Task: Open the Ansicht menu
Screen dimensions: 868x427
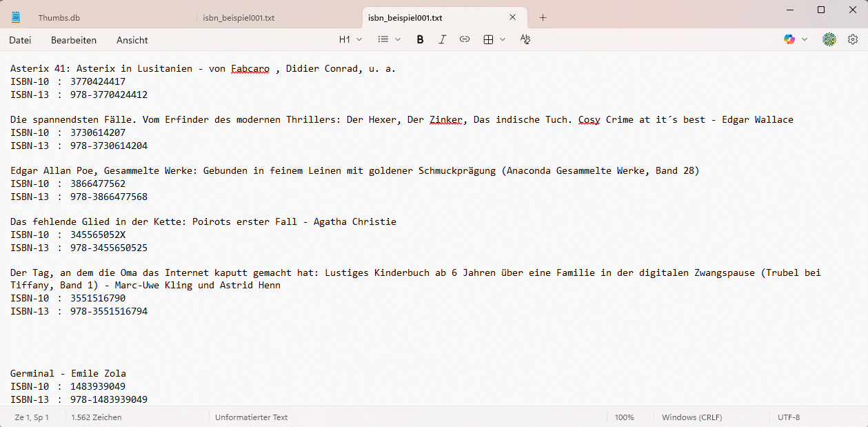Action: tap(132, 40)
